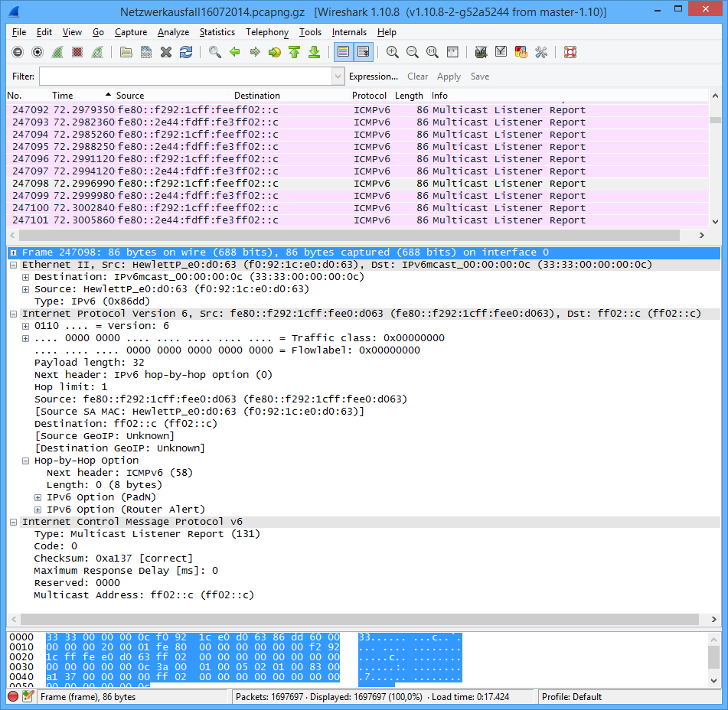Save this capture file icon
Screen dimensions: 728x710
click(x=145, y=52)
